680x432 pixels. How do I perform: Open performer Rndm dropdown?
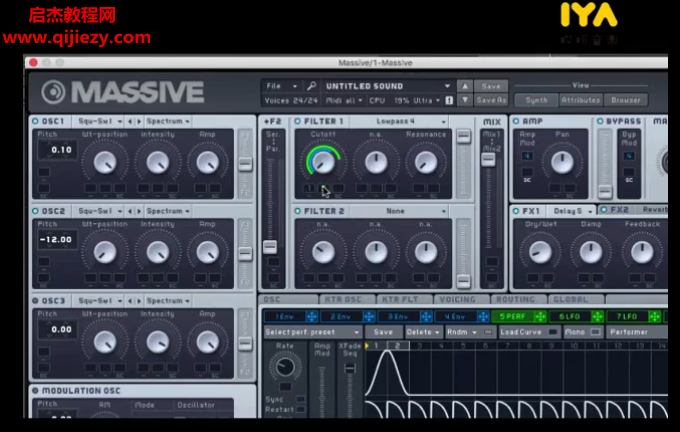point(462,332)
